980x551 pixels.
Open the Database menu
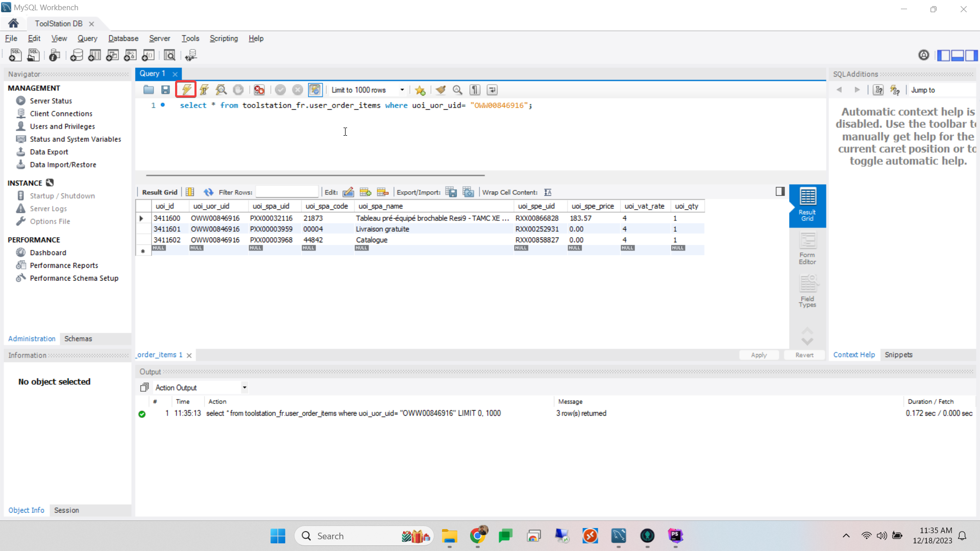pyautogui.click(x=123, y=38)
